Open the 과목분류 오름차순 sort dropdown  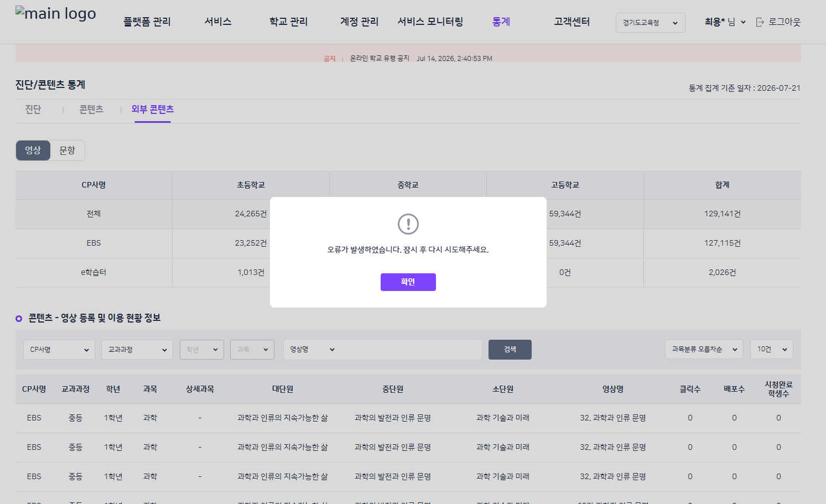click(x=704, y=349)
